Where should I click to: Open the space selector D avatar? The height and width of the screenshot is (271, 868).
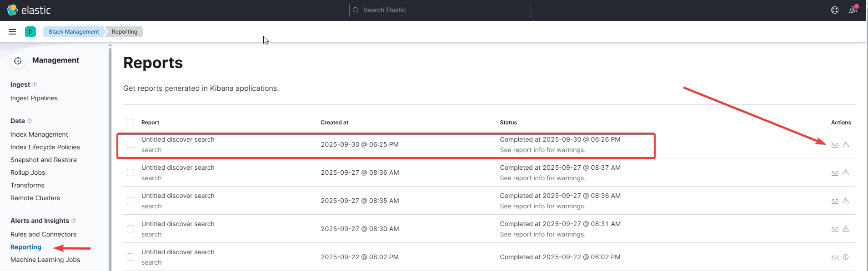[x=30, y=32]
